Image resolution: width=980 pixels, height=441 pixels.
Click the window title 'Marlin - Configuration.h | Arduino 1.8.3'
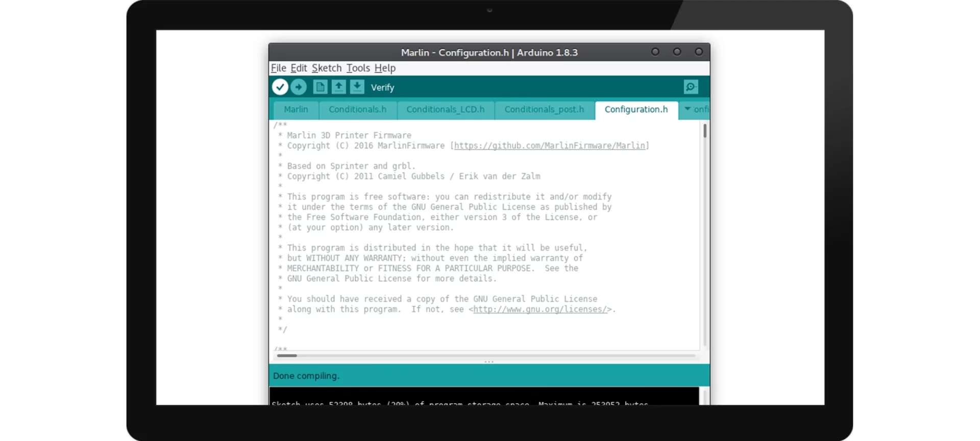(x=489, y=53)
